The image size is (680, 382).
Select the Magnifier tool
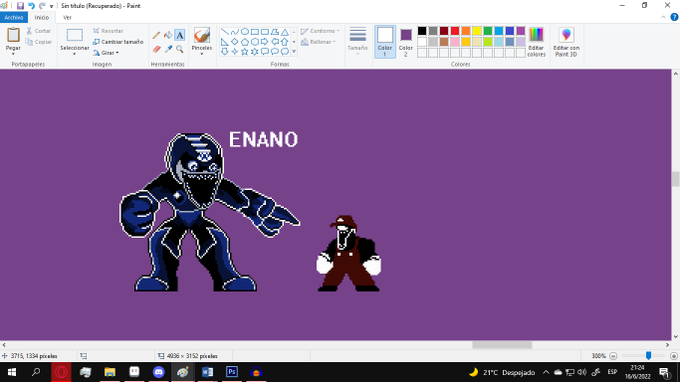180,49
